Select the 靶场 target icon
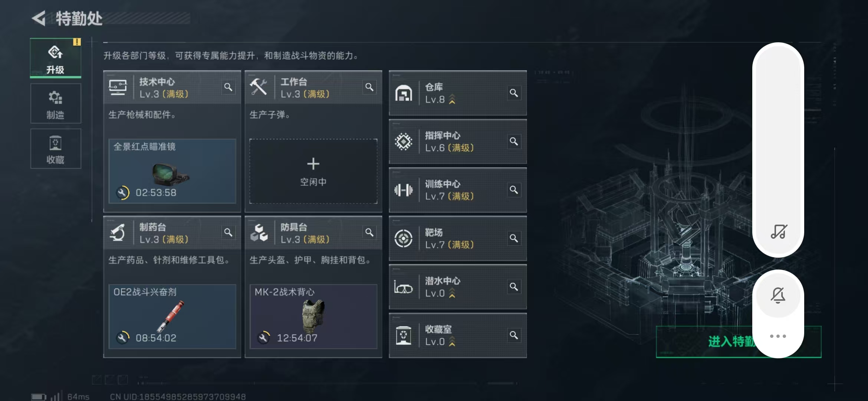The height and width of the screenshot is (401, 868). 404,238
